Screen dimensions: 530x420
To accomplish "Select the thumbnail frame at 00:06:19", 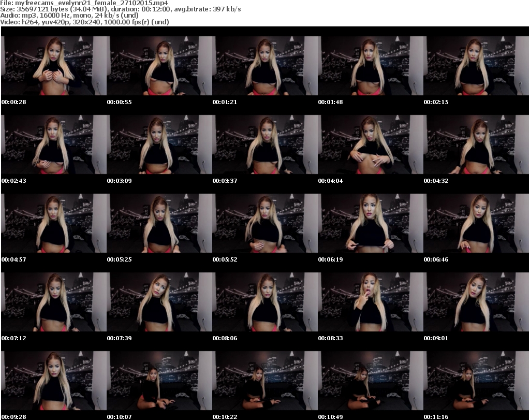I will point(371,223).
